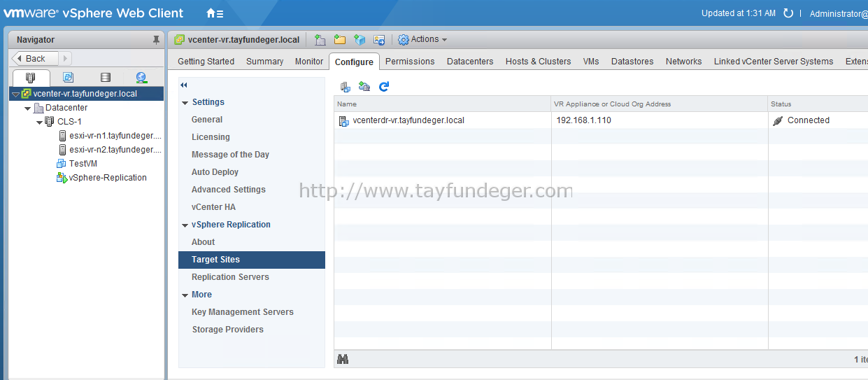This screenshot has height=380, width=868.
Task: Open the Actions dropdown menu
Action: pyautogui.click(x=422, y=40)
